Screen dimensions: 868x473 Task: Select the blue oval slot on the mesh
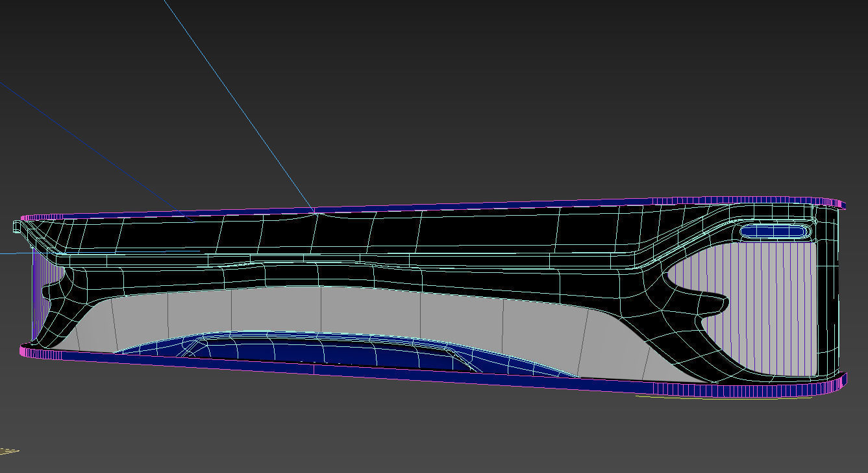point(775,230)
